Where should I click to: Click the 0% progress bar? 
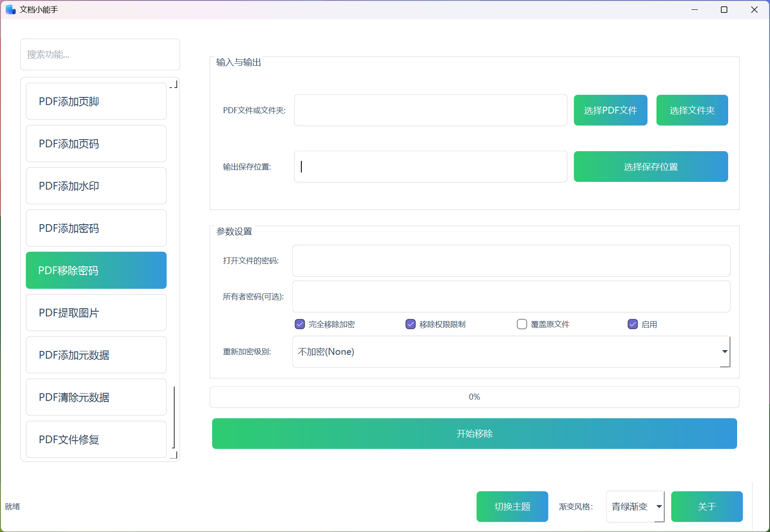tap(474, 397)
